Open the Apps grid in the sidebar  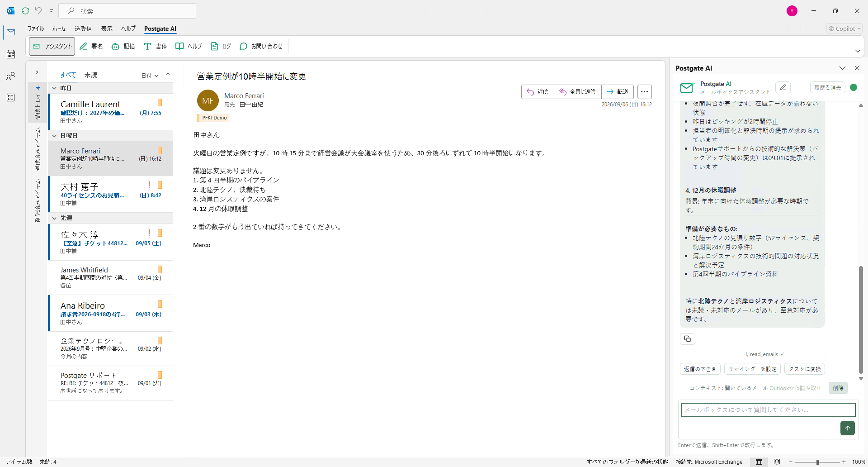pos(11,98)
